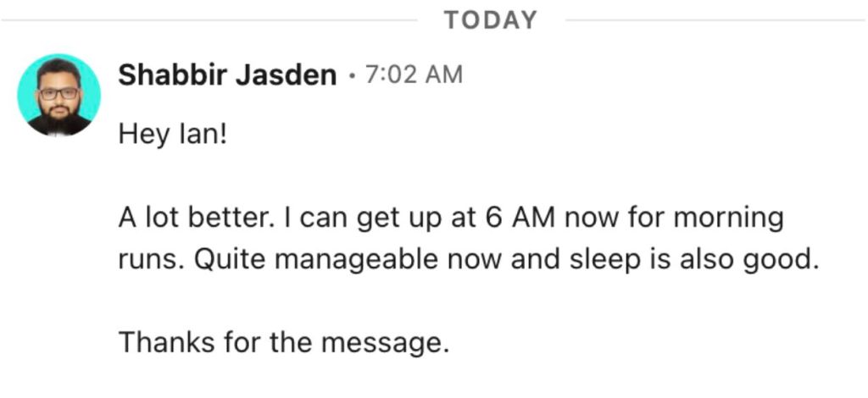Click the TODAY date divider label
868x398 pixels.
coord(491,20)
